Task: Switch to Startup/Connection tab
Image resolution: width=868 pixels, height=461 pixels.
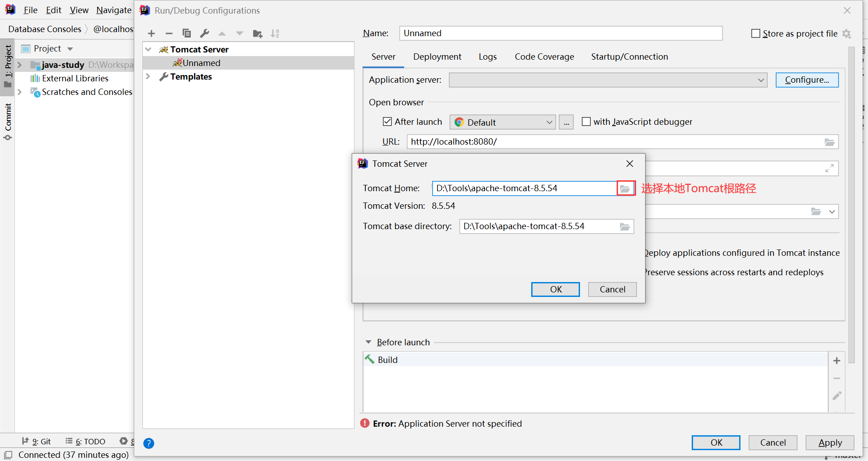Action: (x=629, y=56)
